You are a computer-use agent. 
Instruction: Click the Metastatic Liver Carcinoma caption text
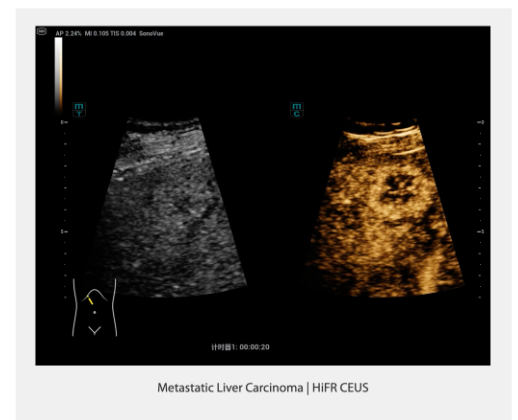230,388
